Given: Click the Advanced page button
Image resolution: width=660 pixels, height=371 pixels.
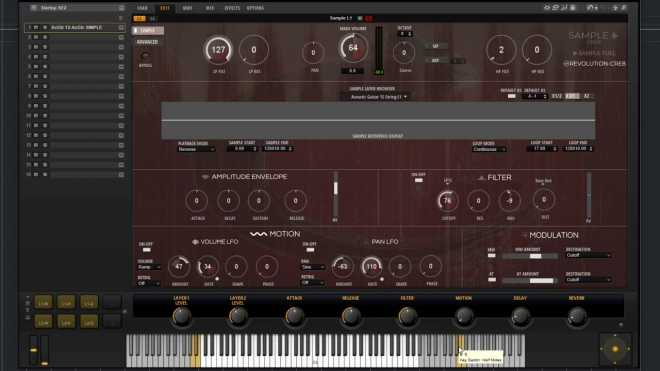Looking at the screenshot, I should click(x=147, y=42).
